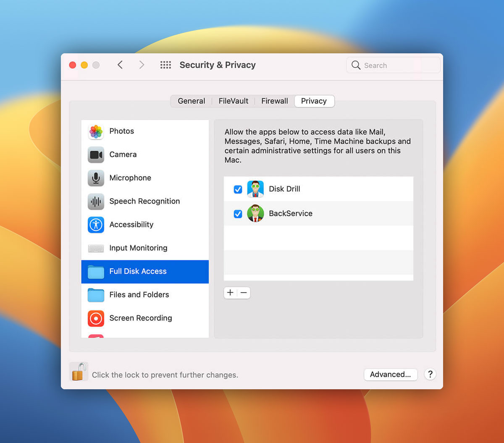
Task: Select the Input Monitoring keyboard icon
Action: tap(96, 249)
